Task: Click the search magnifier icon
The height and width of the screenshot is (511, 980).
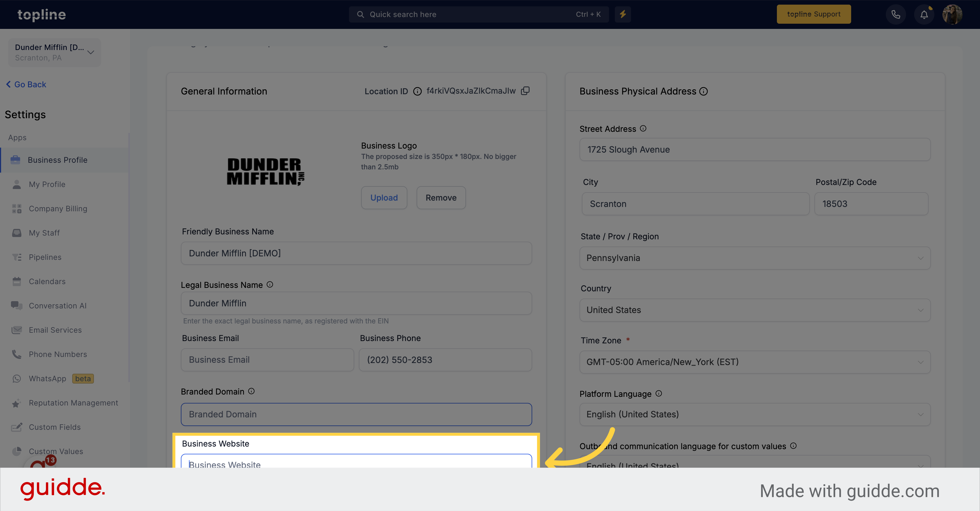Action: tap(360, 14)
